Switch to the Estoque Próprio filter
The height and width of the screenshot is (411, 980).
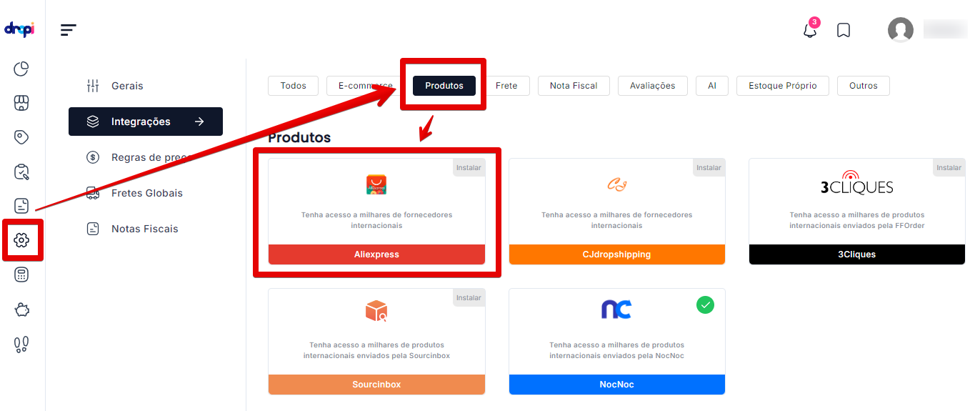pyautogui.click(x=783, y=86)
